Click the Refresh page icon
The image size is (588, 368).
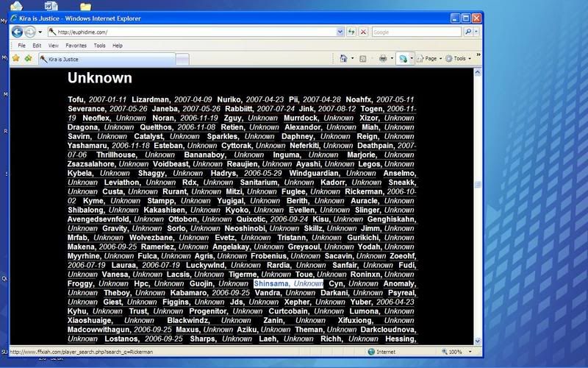pyautogui.click(x=352, y=32)
